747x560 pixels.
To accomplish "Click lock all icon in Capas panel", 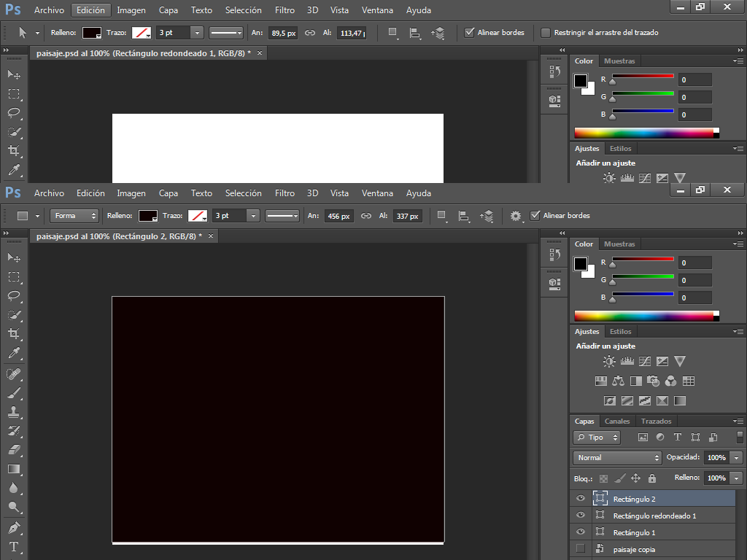I will 652,478.
